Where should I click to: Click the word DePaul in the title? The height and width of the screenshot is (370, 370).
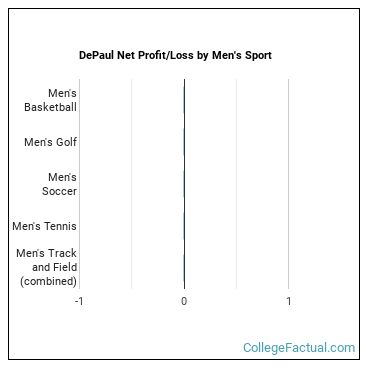(96, 55)
